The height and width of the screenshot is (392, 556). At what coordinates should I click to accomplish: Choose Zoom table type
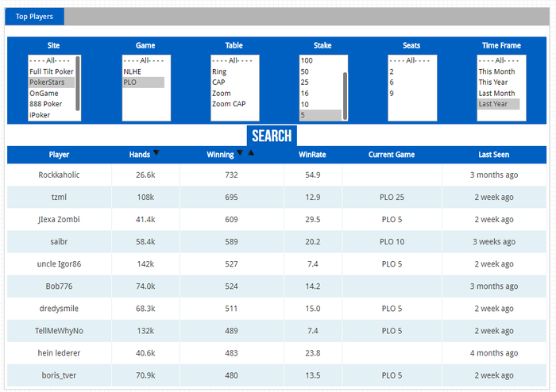(232, 93)
